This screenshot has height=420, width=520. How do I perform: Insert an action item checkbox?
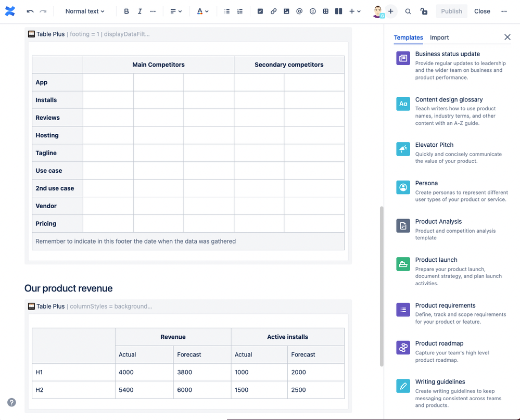pyautogui.click(x=260, y=11)
